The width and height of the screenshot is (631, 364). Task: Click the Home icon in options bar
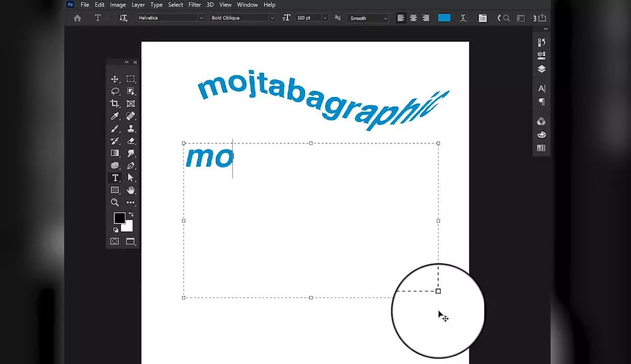click(x=77, y=18)
